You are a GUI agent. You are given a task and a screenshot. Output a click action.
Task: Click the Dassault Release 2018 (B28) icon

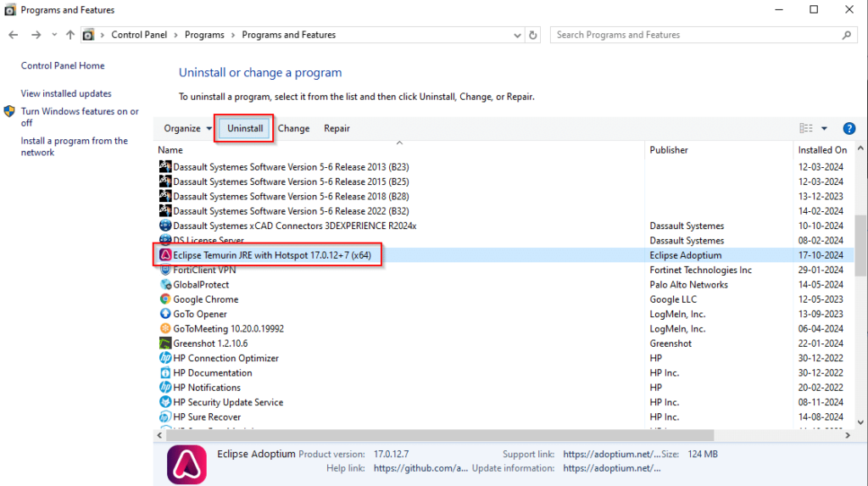(165, 196)
